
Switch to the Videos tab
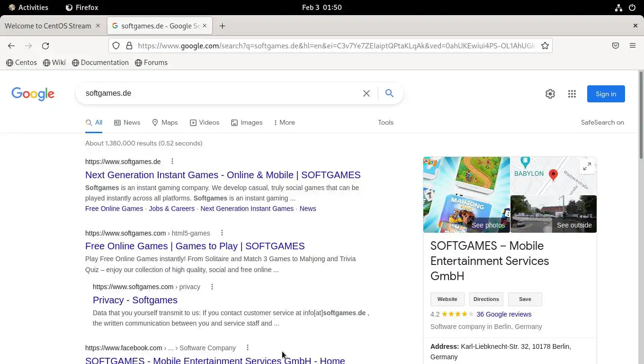(x=205, y=123)
